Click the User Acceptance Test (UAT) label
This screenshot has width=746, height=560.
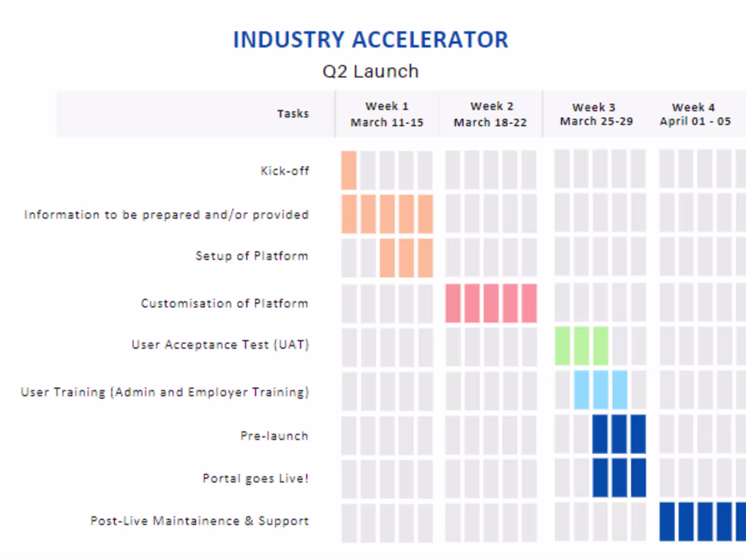tap(220, 345)
